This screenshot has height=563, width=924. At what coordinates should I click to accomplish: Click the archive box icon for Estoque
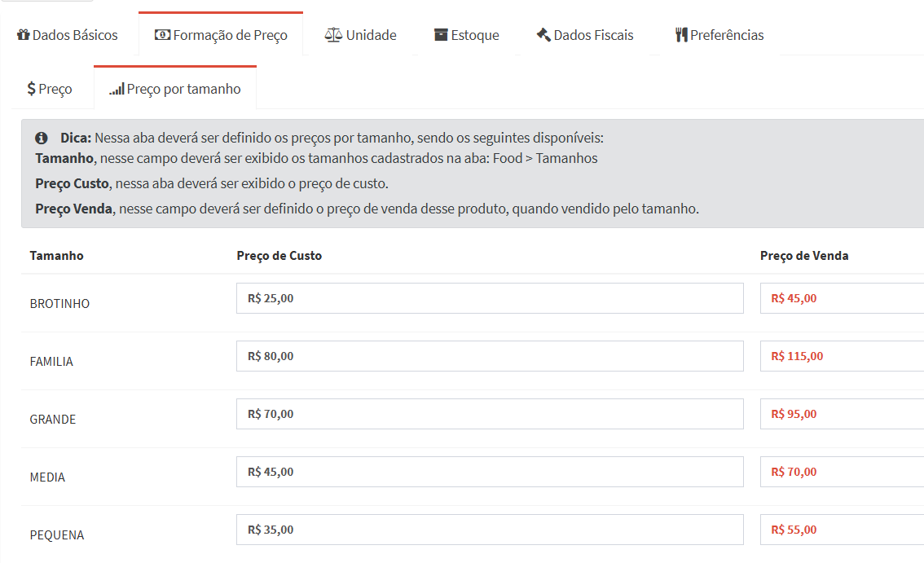click(x=441, y=35)
